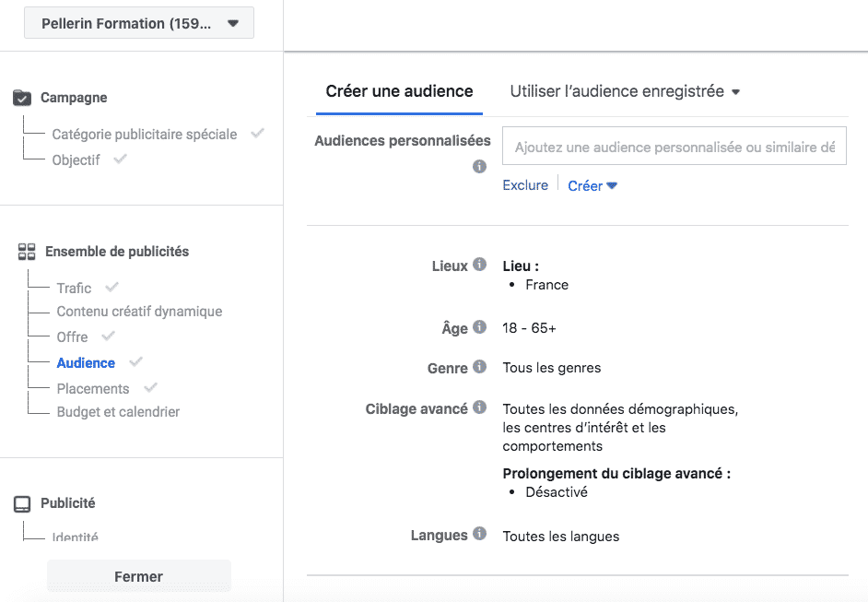Open the Créer audience dropdown
Screen dimensions: 868x602
pyautogui.click(x=592, y=185)
